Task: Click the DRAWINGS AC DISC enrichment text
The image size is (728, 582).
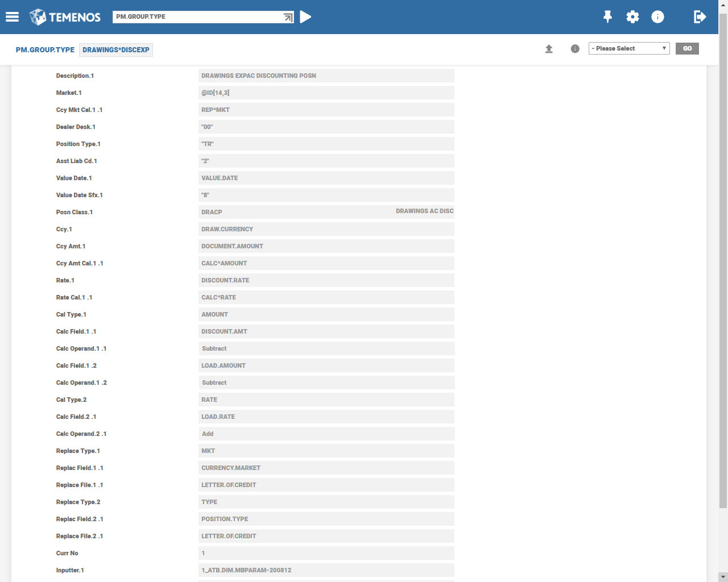Action: pos(425,211)
